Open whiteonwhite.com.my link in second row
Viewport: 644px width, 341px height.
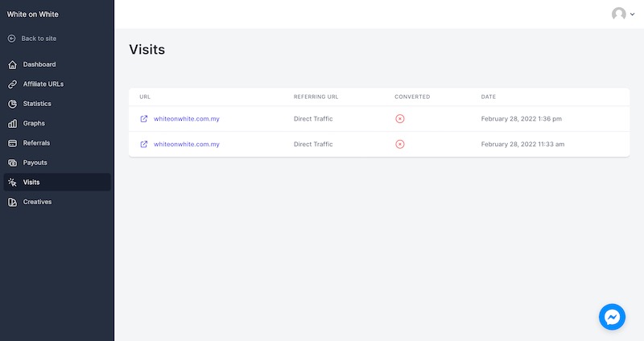click(187, 145)
